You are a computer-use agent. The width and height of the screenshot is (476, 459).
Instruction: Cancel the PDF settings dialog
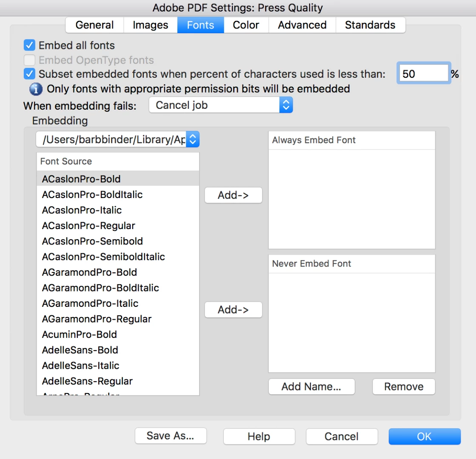[342, 436]
